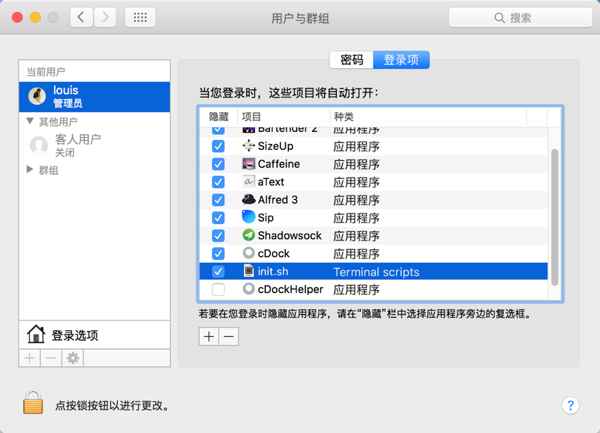Click the Shadowsocks paper plane icon
600x433 pixels.
click(x=249, y=236)
